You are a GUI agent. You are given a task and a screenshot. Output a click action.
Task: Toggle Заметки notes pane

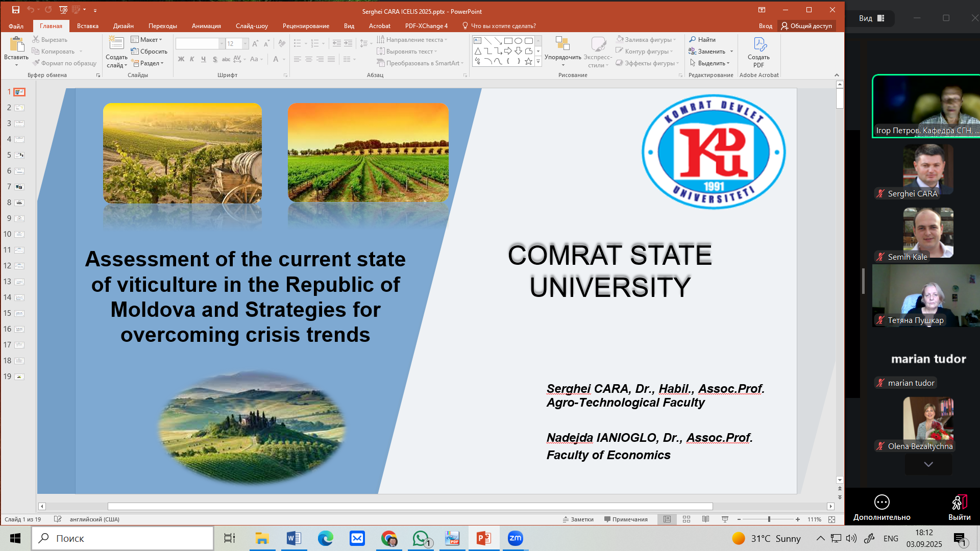click(578, 519)
